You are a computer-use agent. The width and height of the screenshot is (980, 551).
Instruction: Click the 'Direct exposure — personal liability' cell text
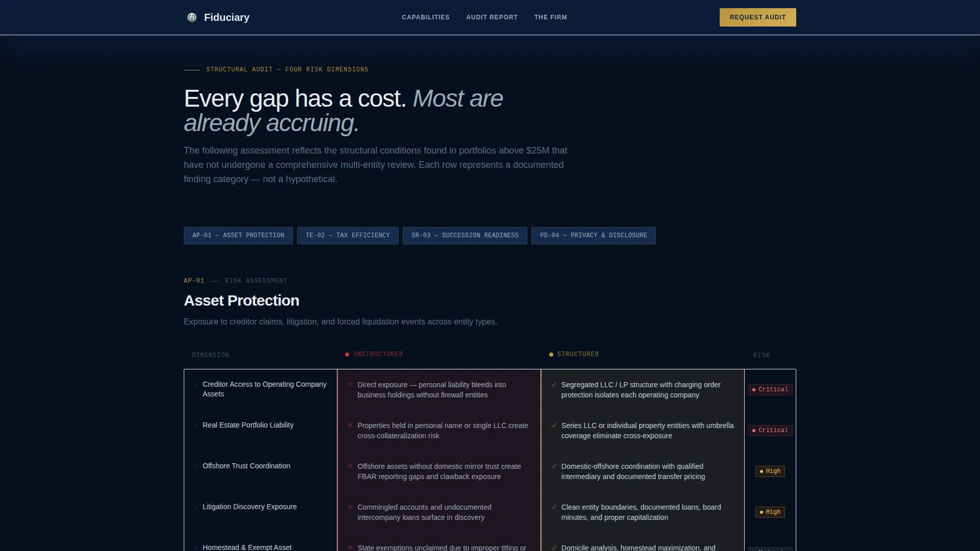pos(432,390)
